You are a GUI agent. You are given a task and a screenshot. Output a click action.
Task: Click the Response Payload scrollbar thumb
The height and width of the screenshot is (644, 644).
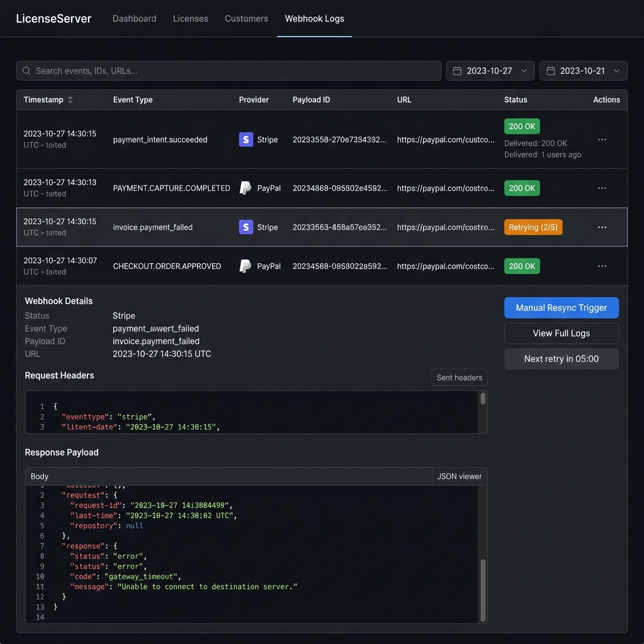483,591
